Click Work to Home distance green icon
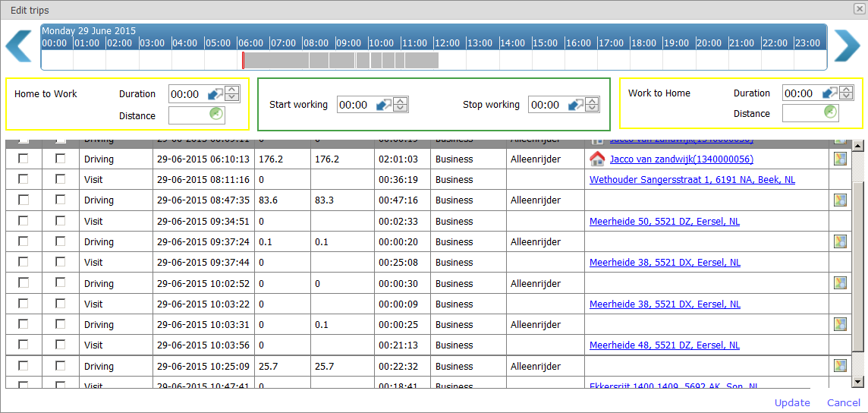This screenshot has width=868, height=413. click(831, 113)
